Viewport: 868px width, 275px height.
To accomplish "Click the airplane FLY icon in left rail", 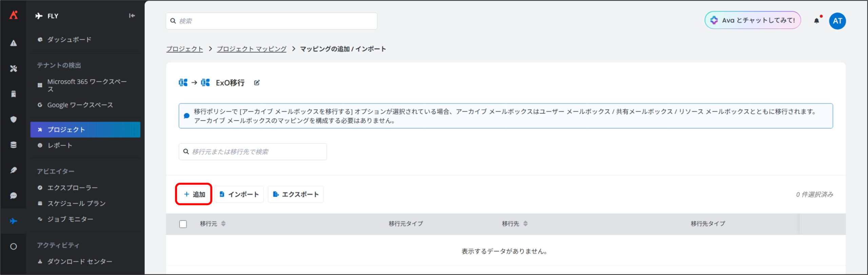I will click(x=14, y=221).
